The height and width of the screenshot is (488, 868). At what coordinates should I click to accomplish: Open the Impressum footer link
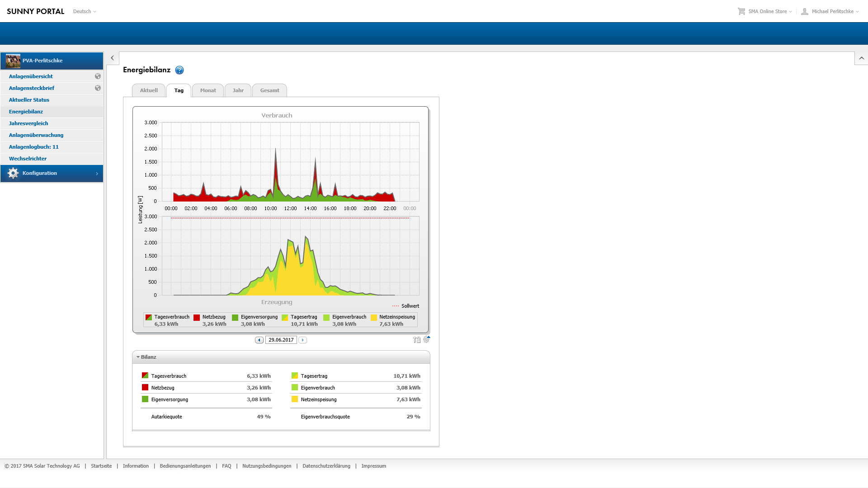click(373, 466)
